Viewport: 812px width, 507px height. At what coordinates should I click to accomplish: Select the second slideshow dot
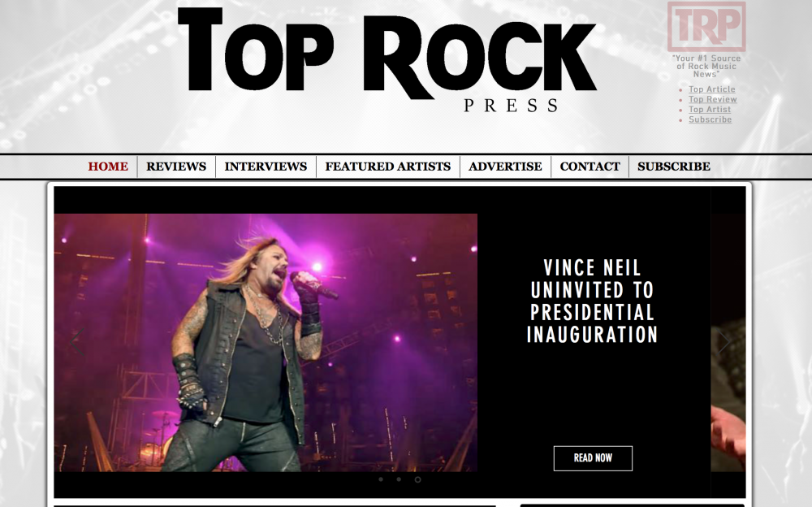pos(399,479)
